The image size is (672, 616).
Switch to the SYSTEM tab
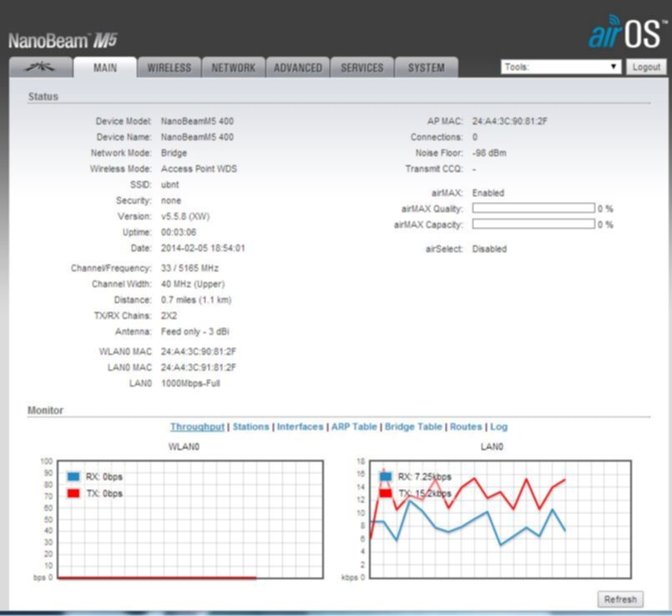pyautogui.click(x=427, y=68)
